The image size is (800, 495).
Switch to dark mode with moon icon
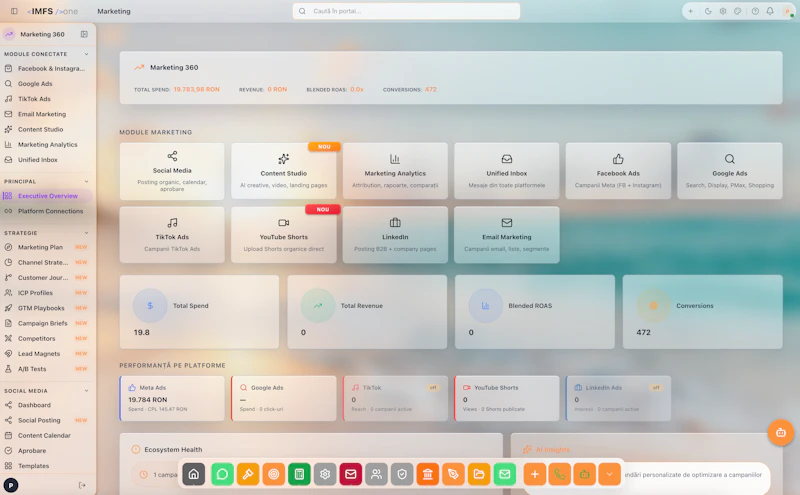point(708,11)
